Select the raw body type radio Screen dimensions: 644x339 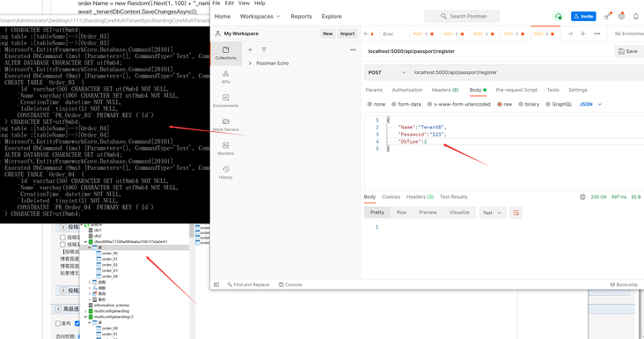[500, 105]
